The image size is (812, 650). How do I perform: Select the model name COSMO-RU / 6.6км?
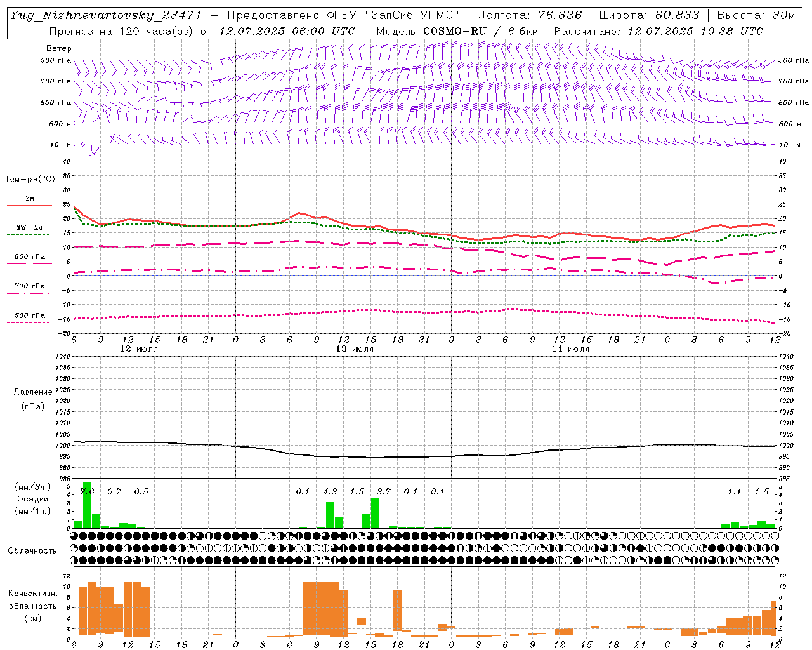480,31
